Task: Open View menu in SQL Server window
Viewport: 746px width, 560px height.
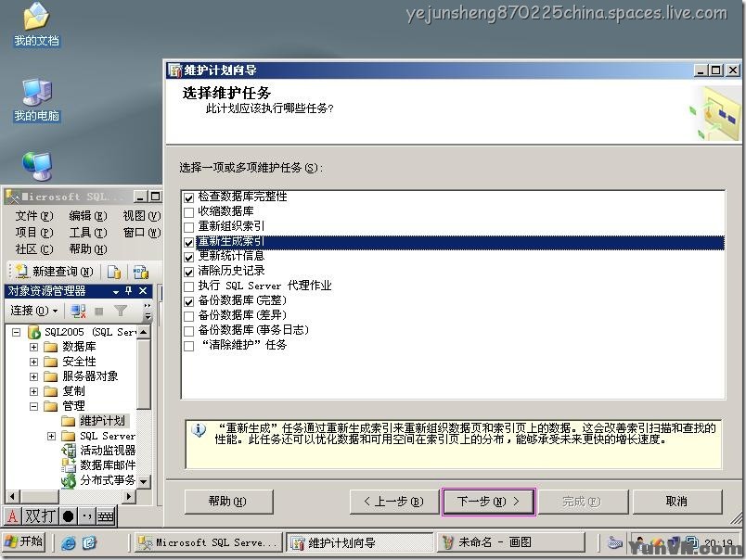Action: tap(142, 216)
